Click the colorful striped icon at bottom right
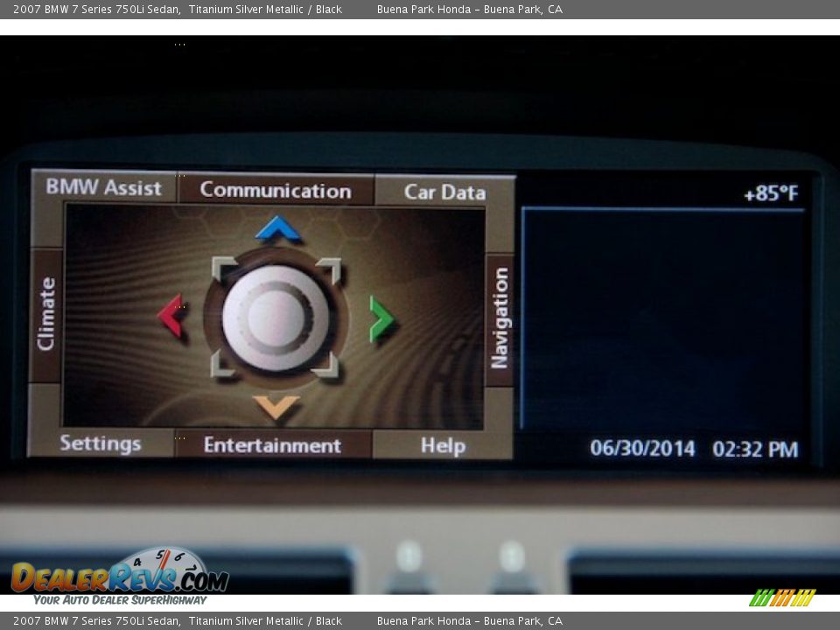Image resolution: width=840 pixels, height=630 pixels. coord(782,598)
